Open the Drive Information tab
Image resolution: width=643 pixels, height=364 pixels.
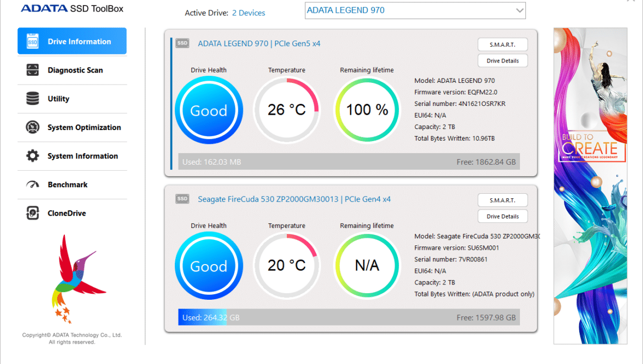[x=72, y=41]
